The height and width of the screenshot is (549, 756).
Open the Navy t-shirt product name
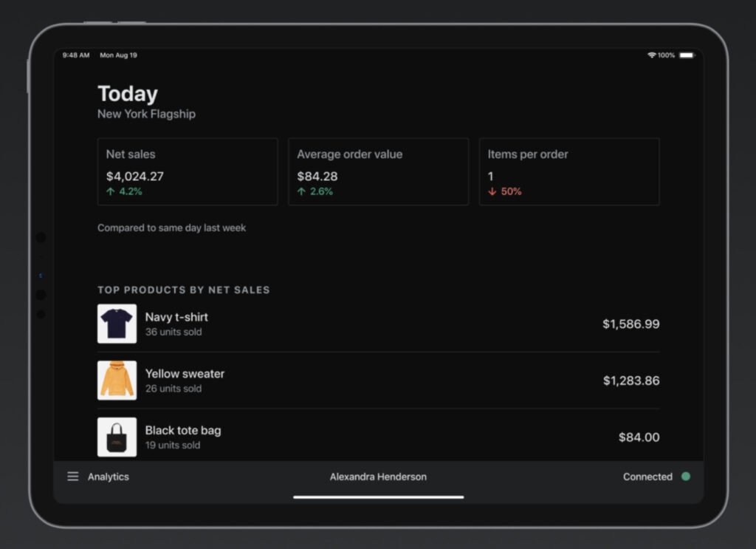(x=176, y=317)
